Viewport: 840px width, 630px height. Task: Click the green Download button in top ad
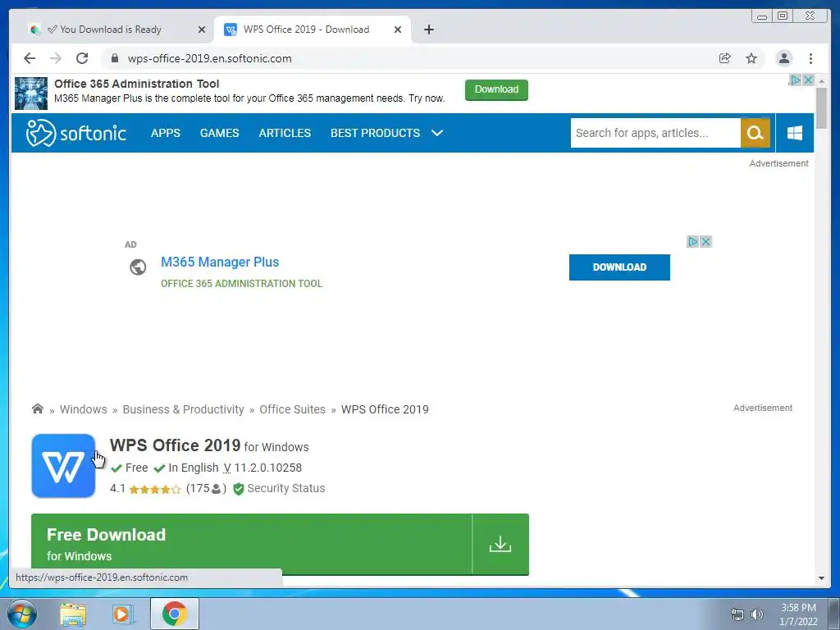(x=496, y=89)
